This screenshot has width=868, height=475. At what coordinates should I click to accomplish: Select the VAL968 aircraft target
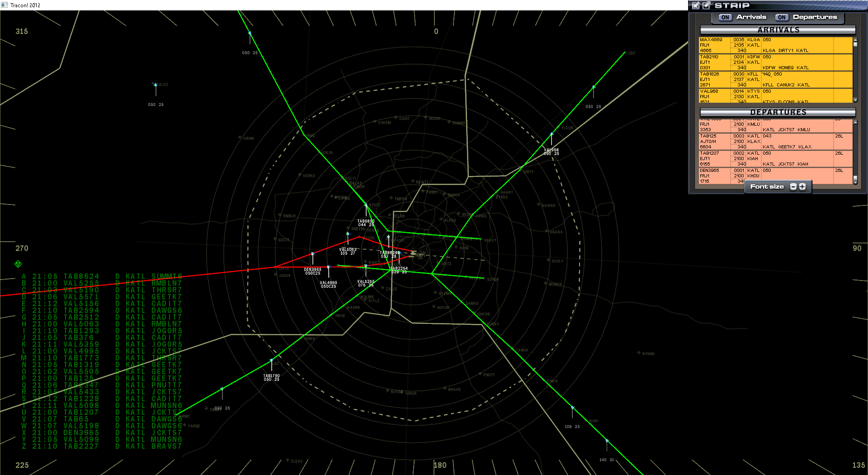552,133
